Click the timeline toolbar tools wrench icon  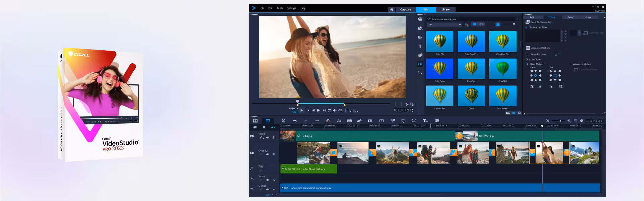[x=283, y=121]
